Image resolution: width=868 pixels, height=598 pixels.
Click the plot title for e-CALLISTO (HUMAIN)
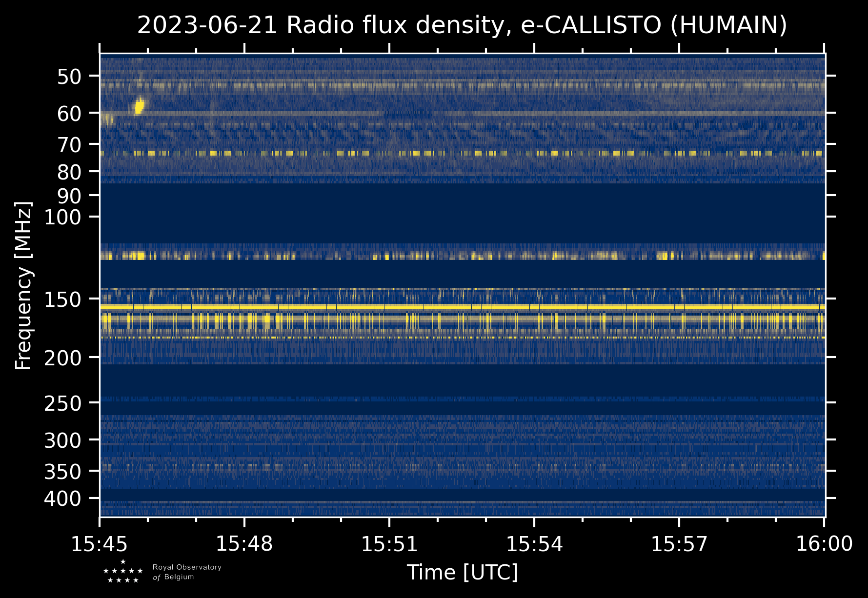[462, 25]
